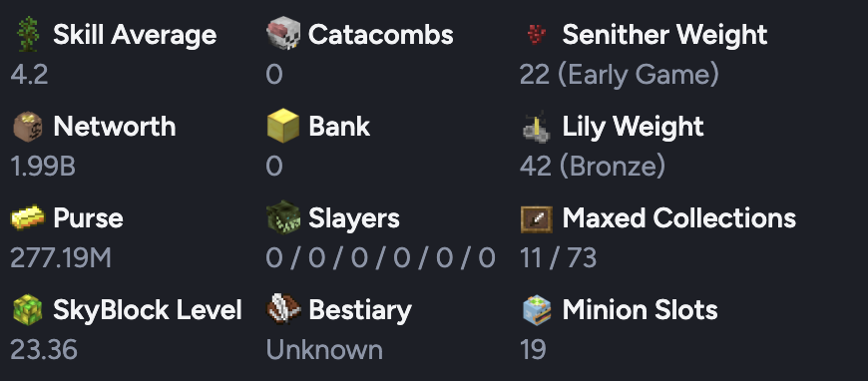The width and height of the screenshot is (868, 381).
Task: Click the Bank gold block icon
Action: (283, 127)
